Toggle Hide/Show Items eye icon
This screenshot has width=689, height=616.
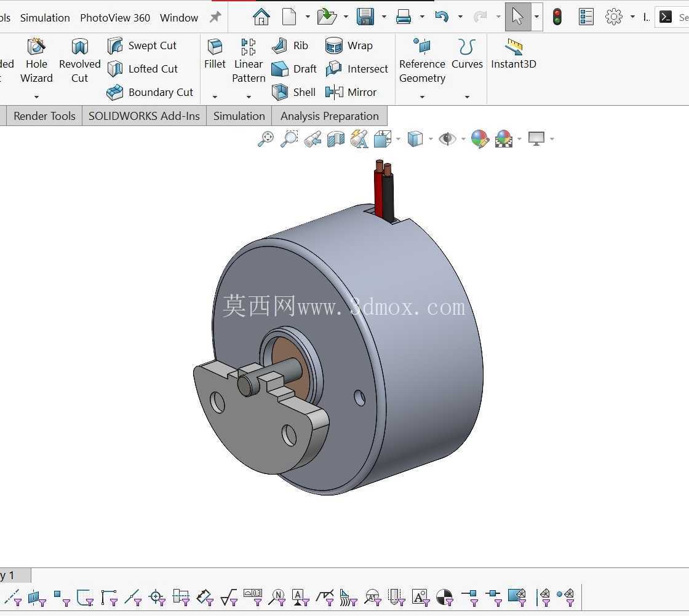coord(447,139)
